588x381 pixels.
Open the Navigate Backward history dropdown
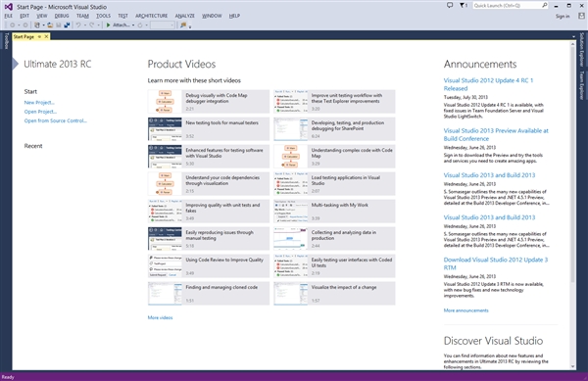(x=19, y=25)
